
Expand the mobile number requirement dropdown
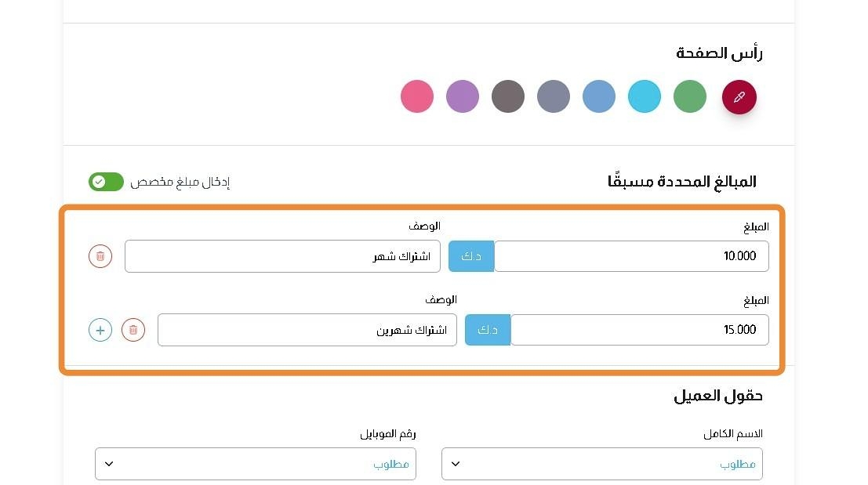coord(255,464)
